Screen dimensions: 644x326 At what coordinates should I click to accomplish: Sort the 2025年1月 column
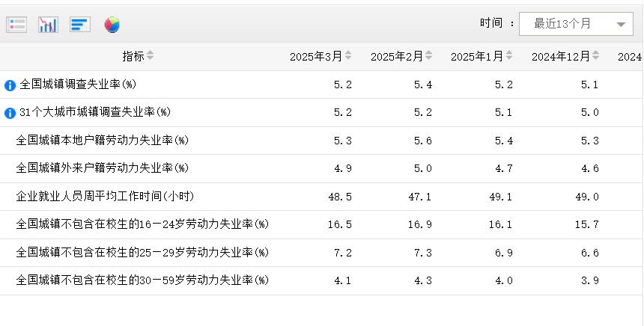pyautogui.click(x=509, y=56)
